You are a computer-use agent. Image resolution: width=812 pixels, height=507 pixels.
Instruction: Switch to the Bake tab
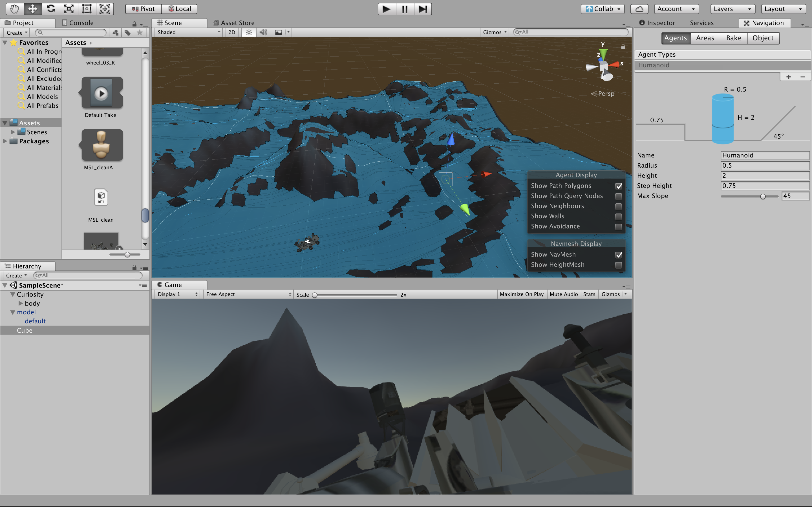tap(734, 38)
